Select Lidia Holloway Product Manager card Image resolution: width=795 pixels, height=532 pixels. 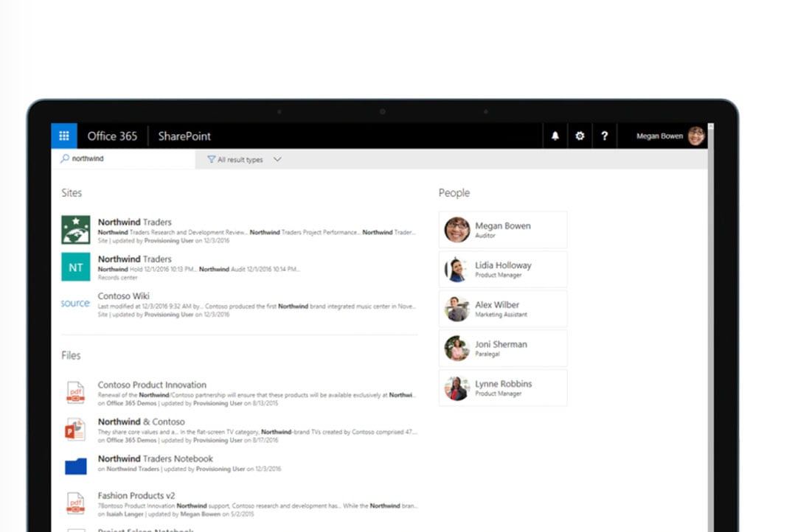point(503,269)
